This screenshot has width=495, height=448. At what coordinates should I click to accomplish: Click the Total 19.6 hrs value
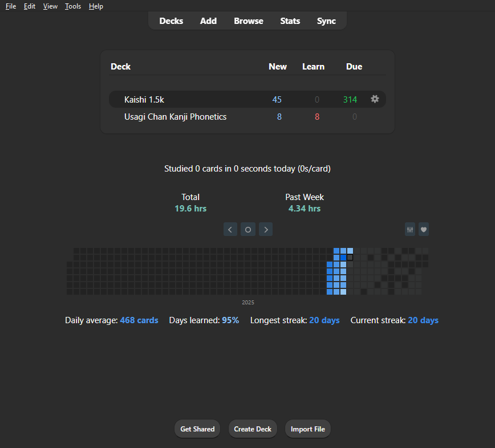[190, 209]
